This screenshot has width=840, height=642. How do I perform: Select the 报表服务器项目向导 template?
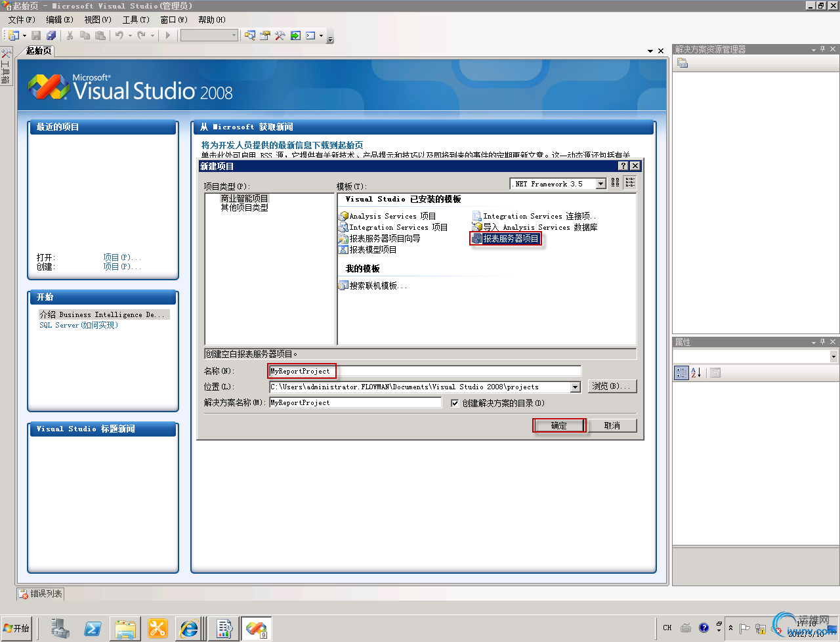[x=379, y=238]
